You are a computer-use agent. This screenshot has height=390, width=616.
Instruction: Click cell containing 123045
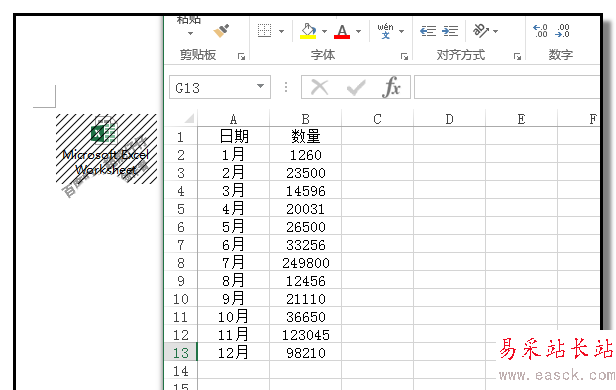(306, 335)
